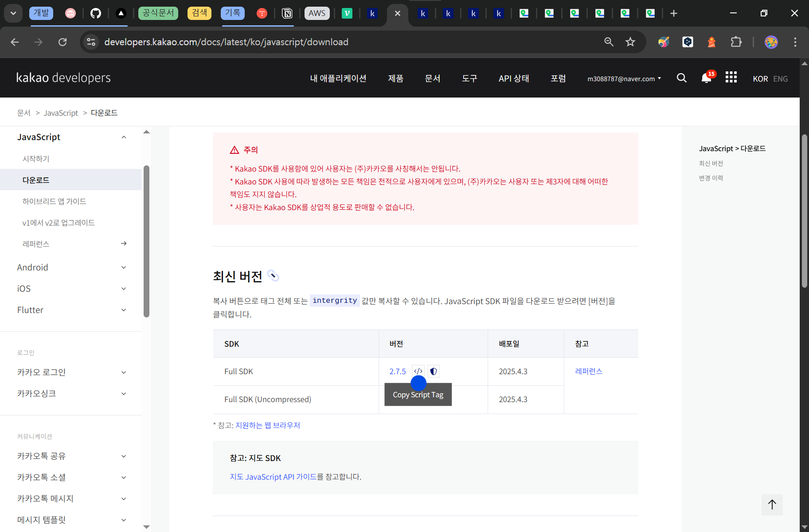Open the GitHub pinned tab
The height and width of the screenshot is (532, 809).
96,13
